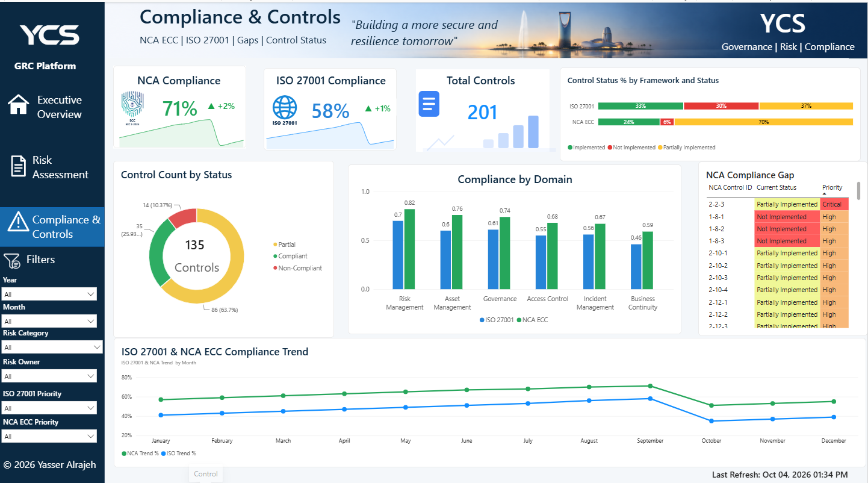Open the Month filter dropdown
Image resolution: width=868 pixels, height=483 pixels.
click(x=49, y=322)
